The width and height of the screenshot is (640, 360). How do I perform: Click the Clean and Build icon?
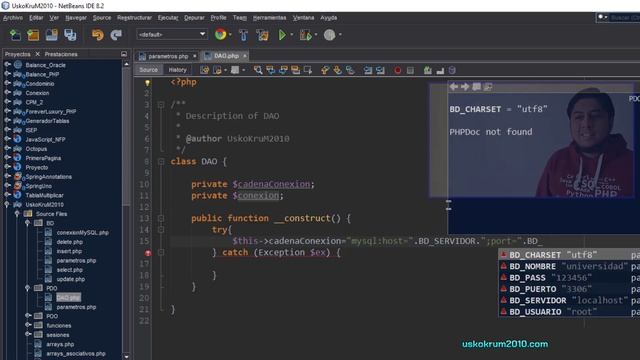point(262,35)
